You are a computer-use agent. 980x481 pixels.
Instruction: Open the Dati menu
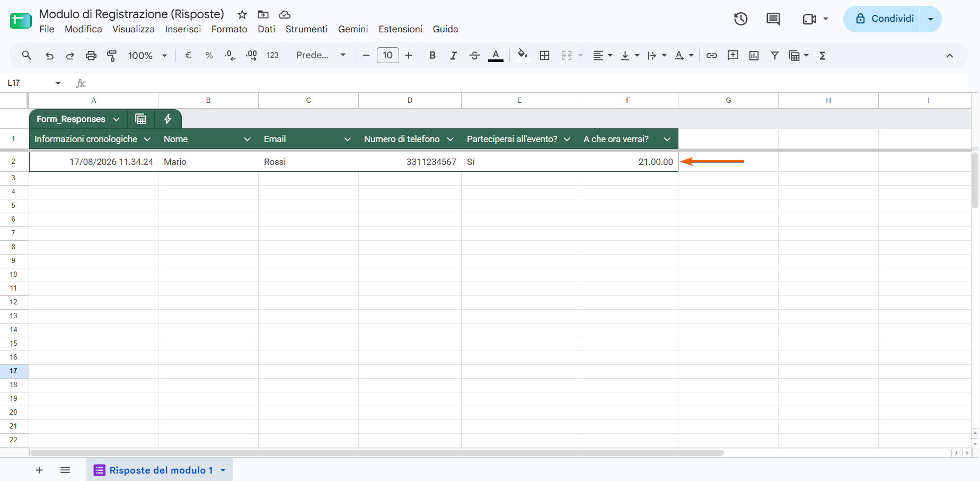[x=266, y=29]
